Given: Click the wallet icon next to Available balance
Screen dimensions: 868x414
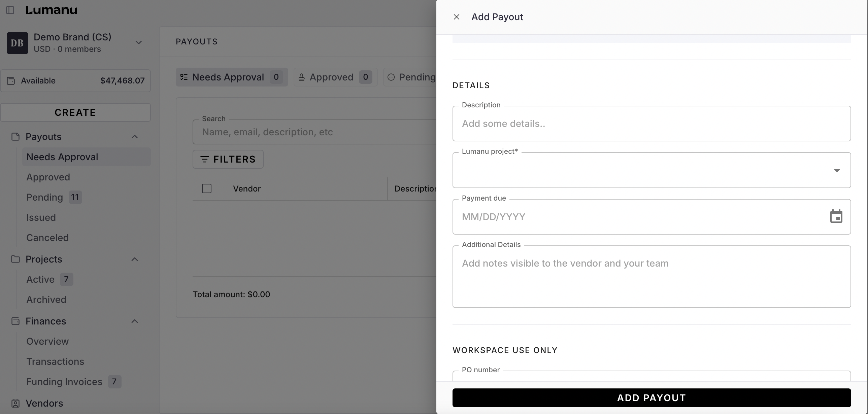Looking at the screenshot, I should [11, 81].
